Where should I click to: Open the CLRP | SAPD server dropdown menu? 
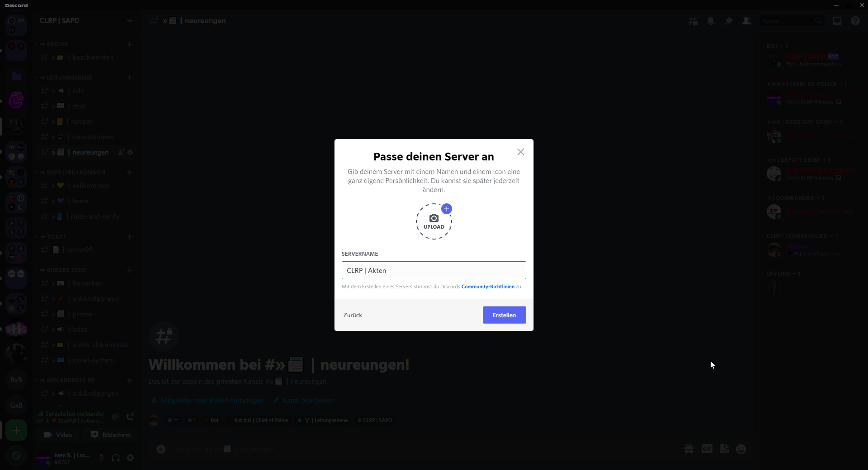(130, 21)
